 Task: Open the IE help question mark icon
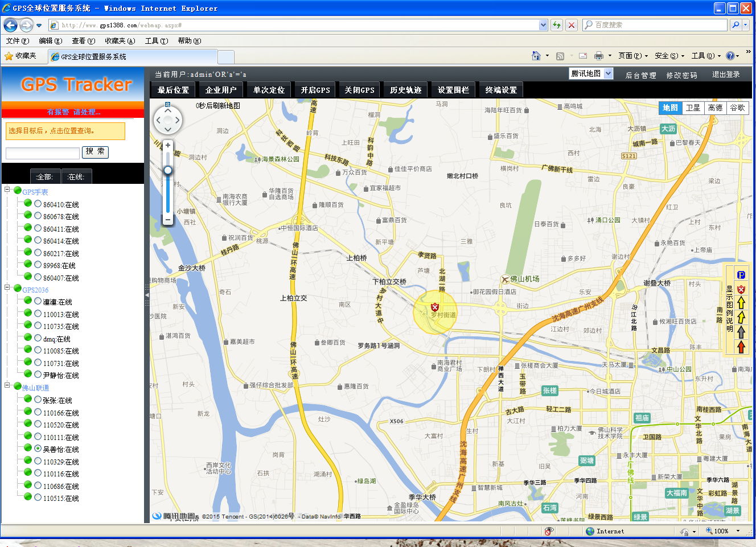point(730,56)
